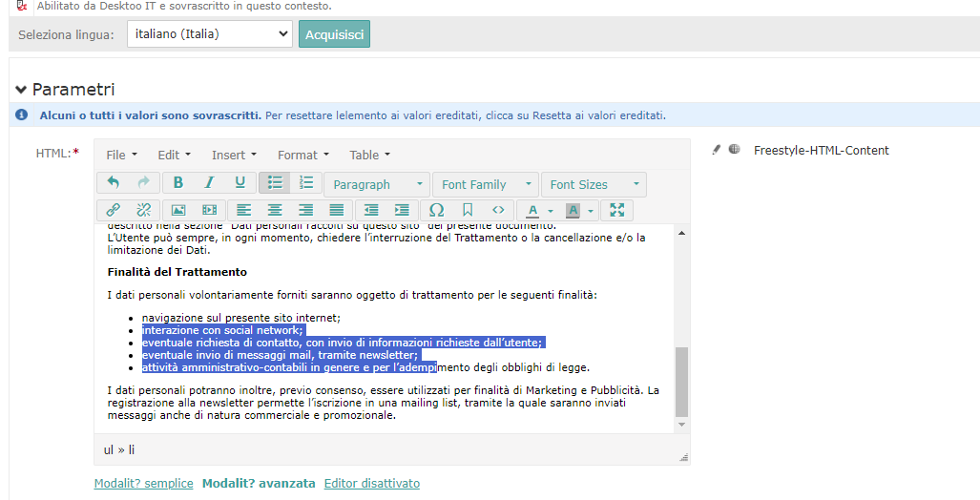Open background color dropdown arrow
Viewport: 980px width, 500px height.
click(x=591, y=211)
